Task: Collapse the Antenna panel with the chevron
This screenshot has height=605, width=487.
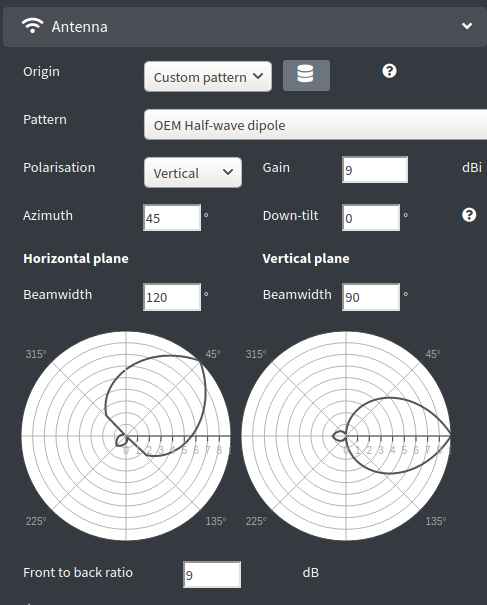Action: (467, 26)
